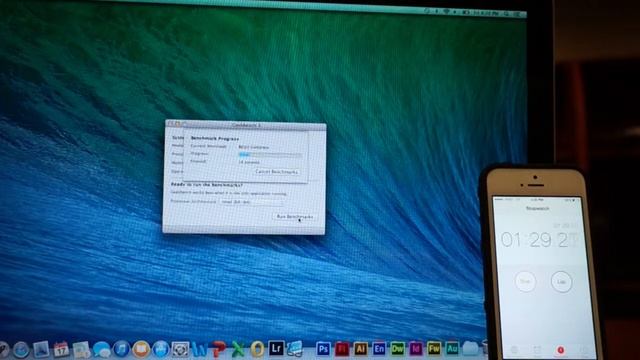This screenshot has width=640, height=360.
Task: Tap the Stop button on the phone stopwatch
Action: pos(525,282)
